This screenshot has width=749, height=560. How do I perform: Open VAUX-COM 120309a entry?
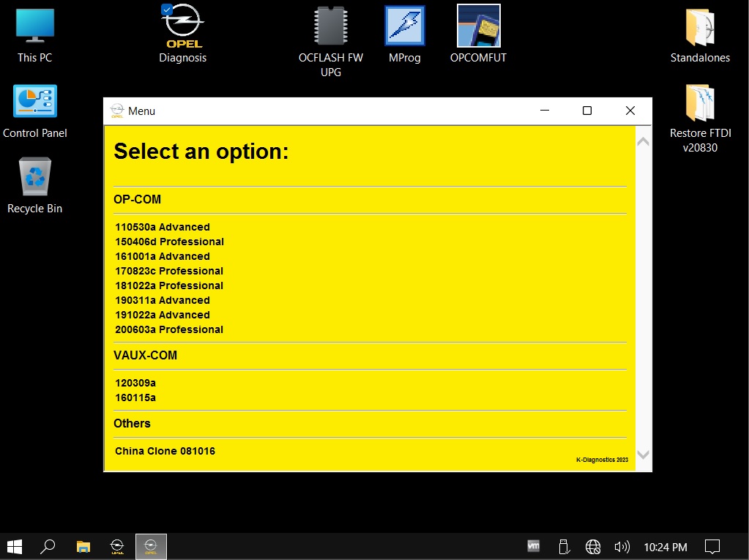pyautogui.click(x=135, y=383)
